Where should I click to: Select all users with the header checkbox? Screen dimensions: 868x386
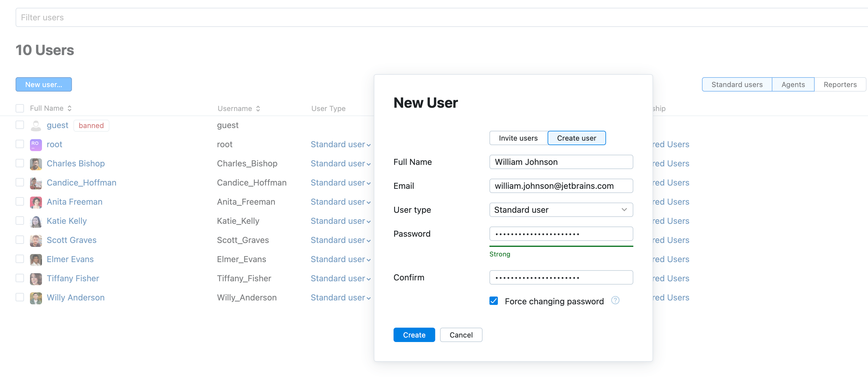(x=19, y=108)
